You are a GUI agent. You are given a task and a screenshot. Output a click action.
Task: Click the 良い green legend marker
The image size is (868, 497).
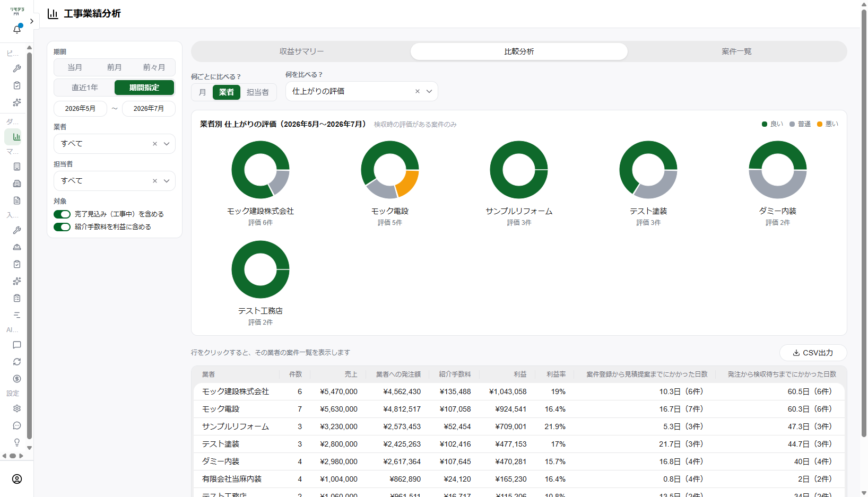point(765,124)
